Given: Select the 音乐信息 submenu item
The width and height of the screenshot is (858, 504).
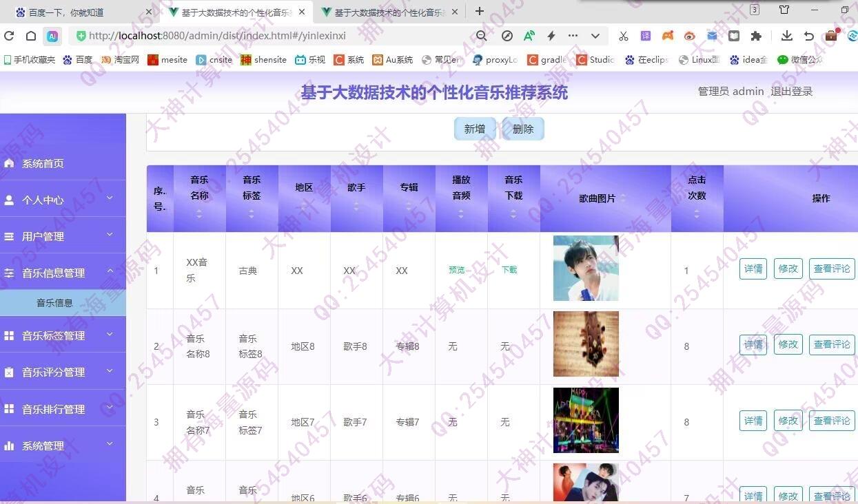Looking at the screenshot, I should (63, 303).
